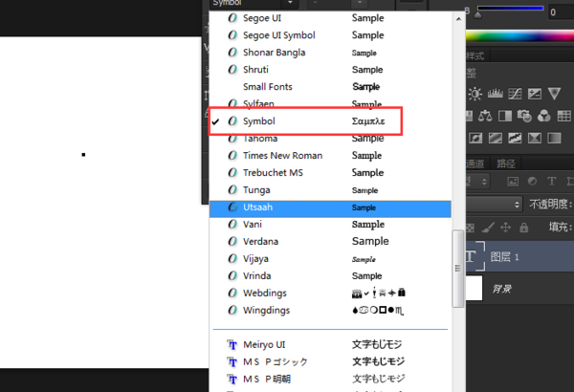Add a Color Balance adjustment (scales icon)

point(485,116)
